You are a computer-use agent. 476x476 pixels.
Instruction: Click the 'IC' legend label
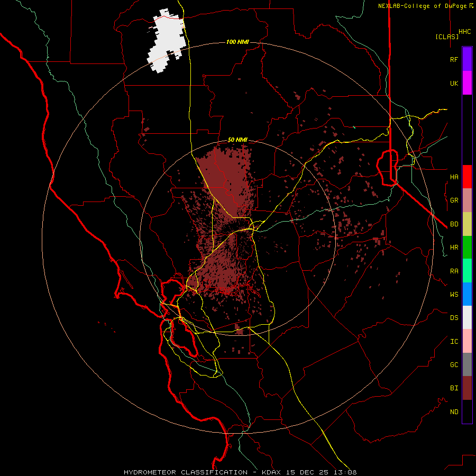454,342
